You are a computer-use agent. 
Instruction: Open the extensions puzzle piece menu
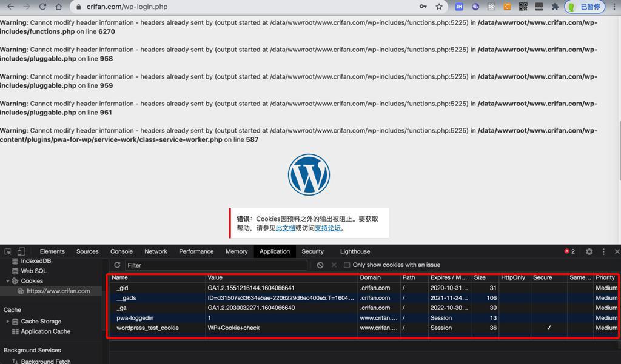coord(555,7)
